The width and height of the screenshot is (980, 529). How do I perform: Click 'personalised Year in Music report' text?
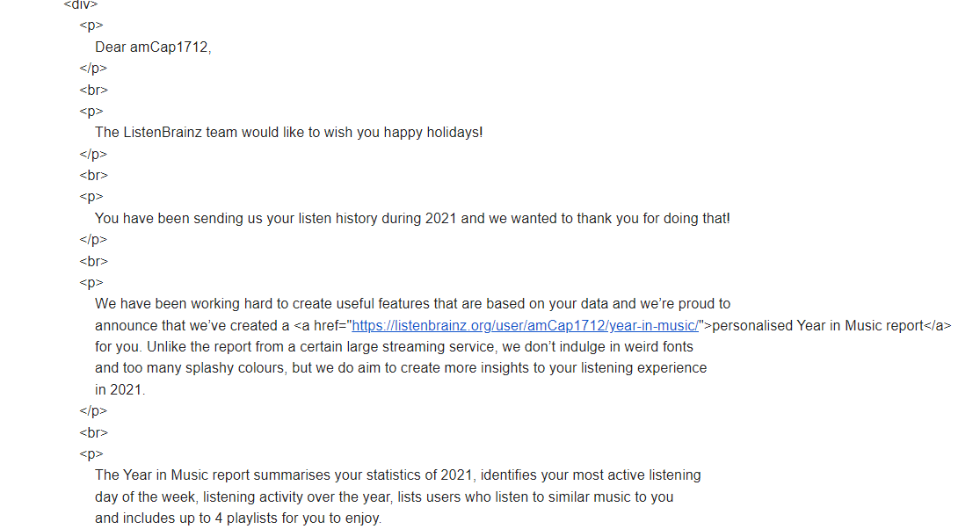817,326
